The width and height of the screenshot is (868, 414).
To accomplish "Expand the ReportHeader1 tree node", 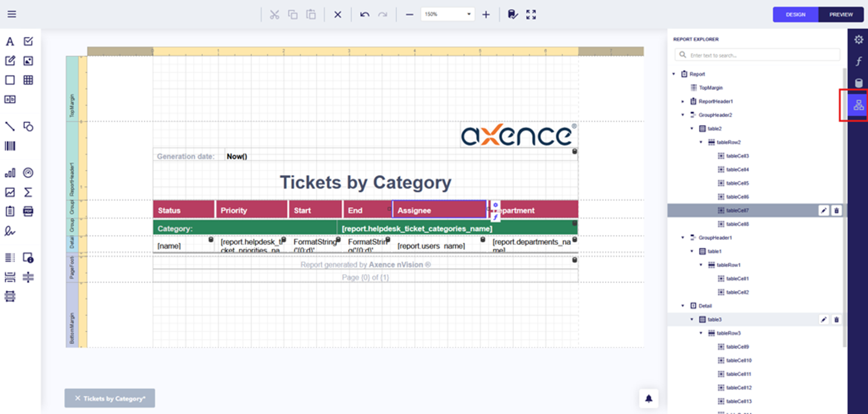I will point(682,101).
